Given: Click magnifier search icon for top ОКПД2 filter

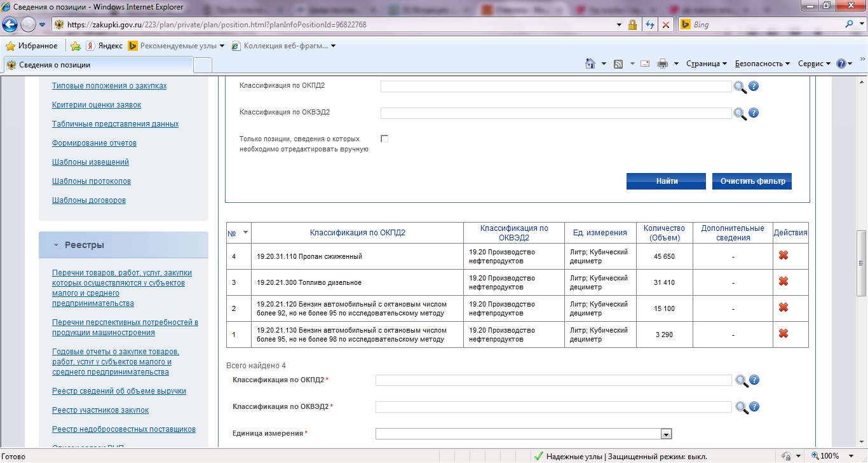Looking at the screenshot, I should (740, 87).
